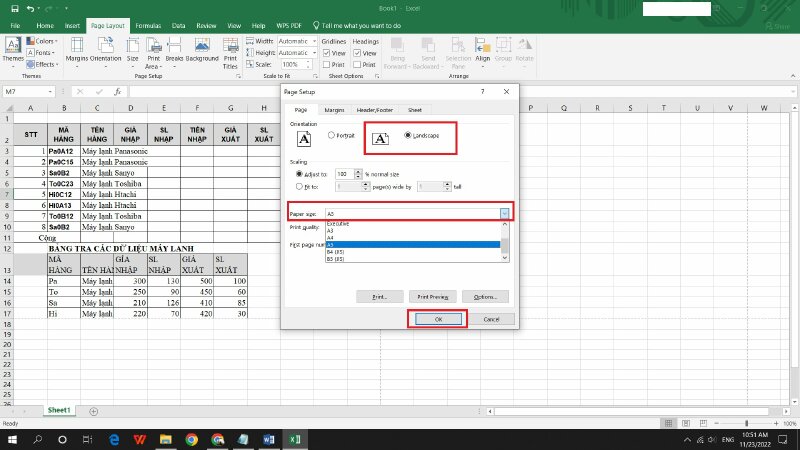The height and width of the screenshot is (450, 800).
Task: Confirm Page Setup with the OK button
Action: [x=437, y=318]
